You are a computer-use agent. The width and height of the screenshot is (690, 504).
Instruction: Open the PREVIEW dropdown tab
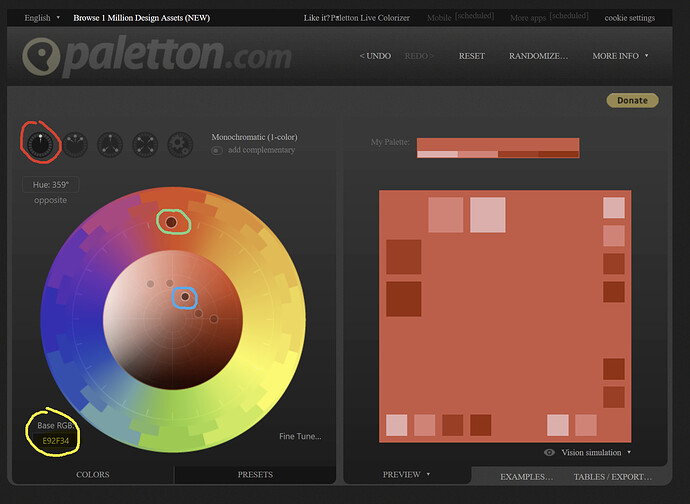pos(406,475)
